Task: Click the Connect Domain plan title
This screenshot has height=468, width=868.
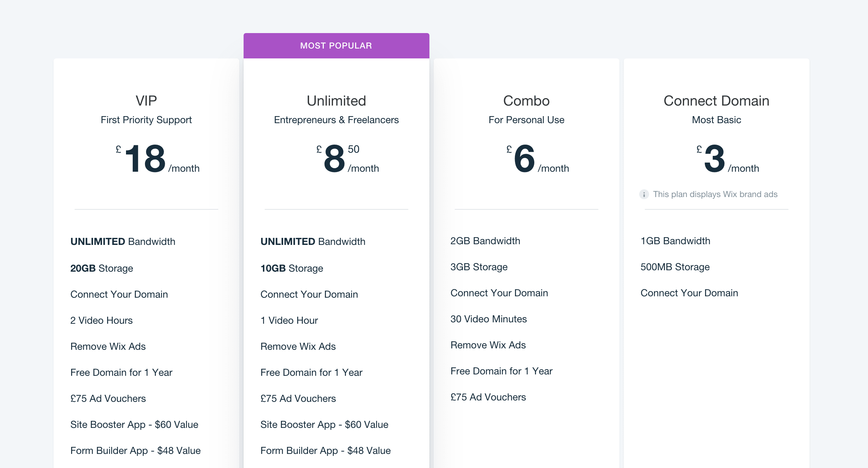Action: [x=717, y=101]
